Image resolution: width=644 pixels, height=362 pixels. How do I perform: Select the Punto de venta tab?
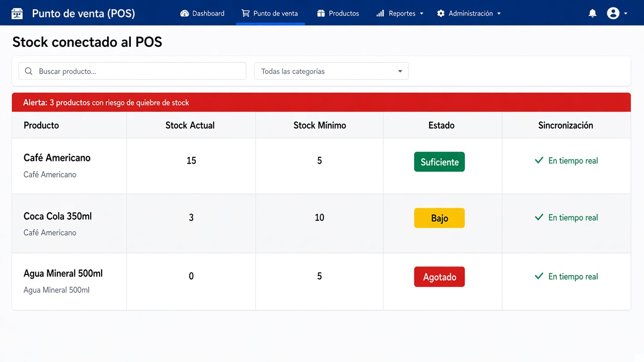pos(270,14)
